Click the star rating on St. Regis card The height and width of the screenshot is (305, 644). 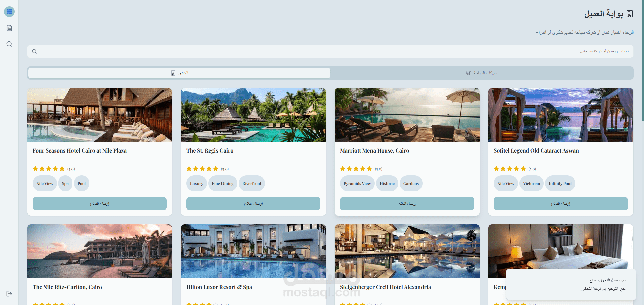(x=202, y=169)
